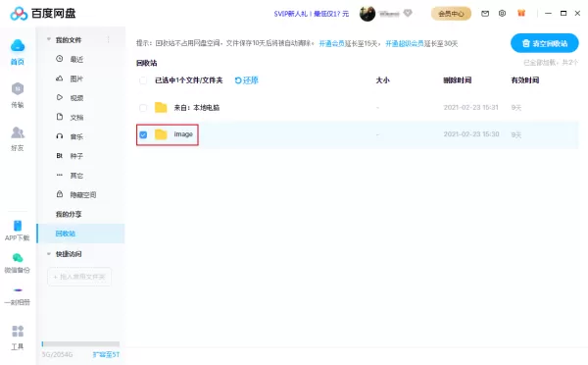Click the blurred username text

pyautogui.click(x=389, y=14)
